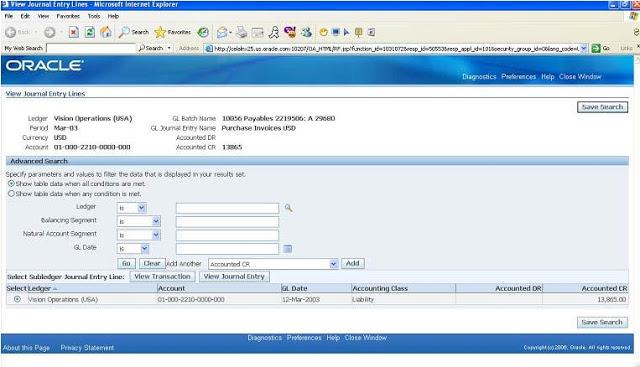The height and width of the screenshot is (367, 640).
Task: Select 'Show table data when all conditions are met'
Action: (11, 184)
